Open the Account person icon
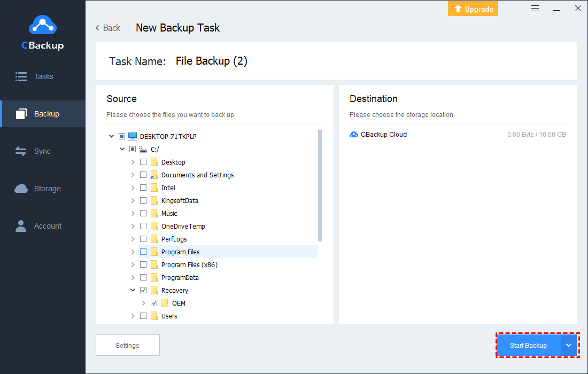Viewport: 588px width, 374px height. [21, 226]
